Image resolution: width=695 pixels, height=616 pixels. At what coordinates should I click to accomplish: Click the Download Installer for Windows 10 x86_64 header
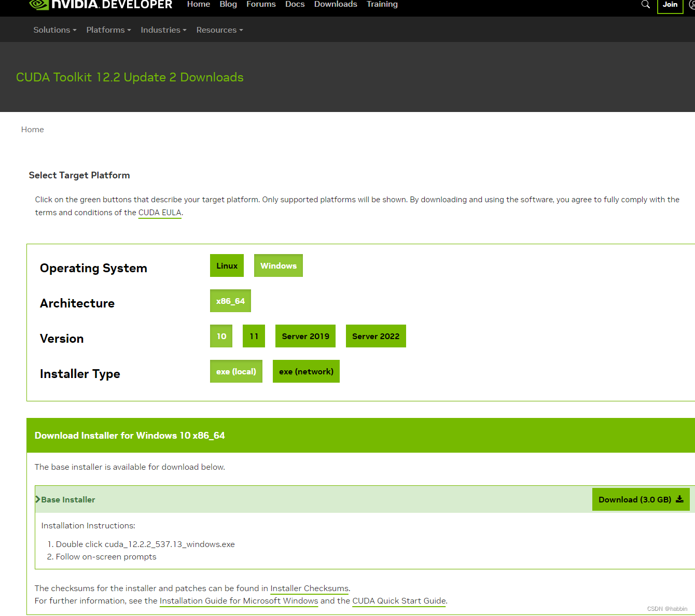tap(130, 436)
